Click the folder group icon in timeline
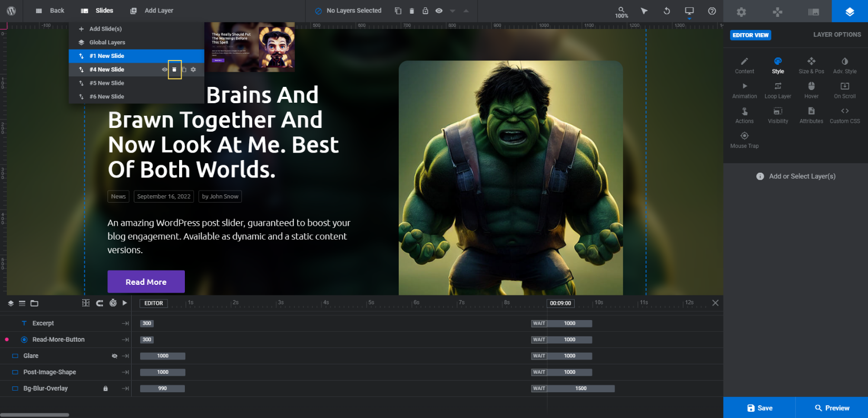Image resolution: width=868 pixels, height=418 pixels. point(34,303)
